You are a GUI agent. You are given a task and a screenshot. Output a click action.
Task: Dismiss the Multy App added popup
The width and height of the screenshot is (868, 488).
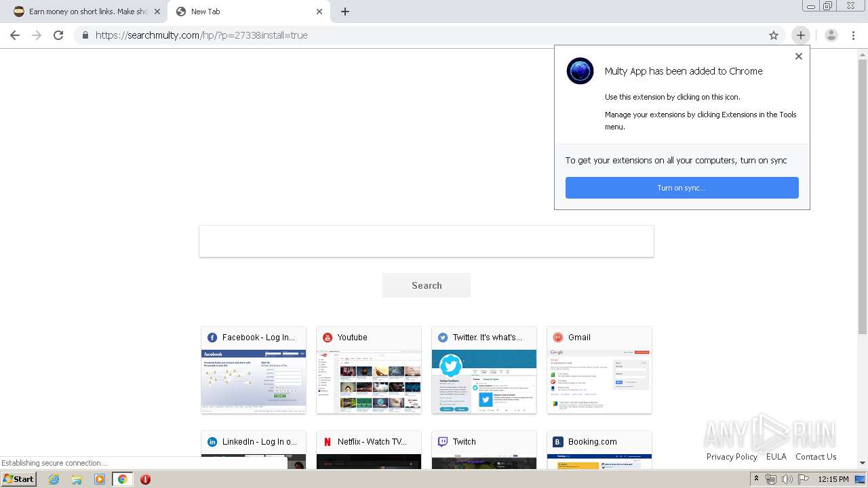tap(799, 56)
